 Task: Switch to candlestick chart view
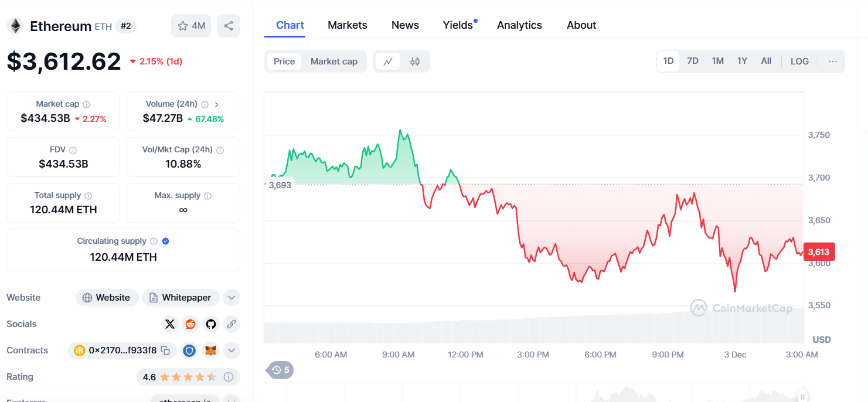click(x=415, y=62)
